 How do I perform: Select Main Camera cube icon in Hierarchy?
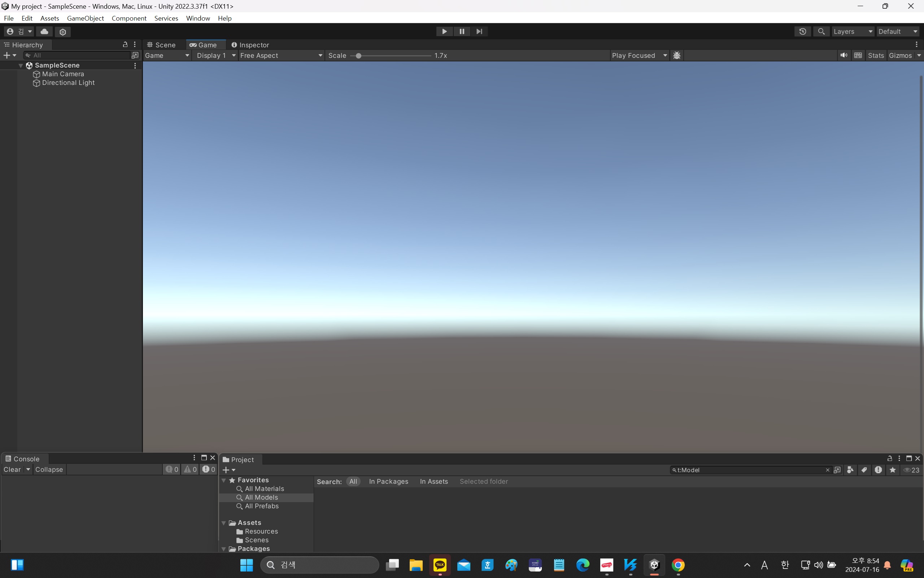point(37,74)
